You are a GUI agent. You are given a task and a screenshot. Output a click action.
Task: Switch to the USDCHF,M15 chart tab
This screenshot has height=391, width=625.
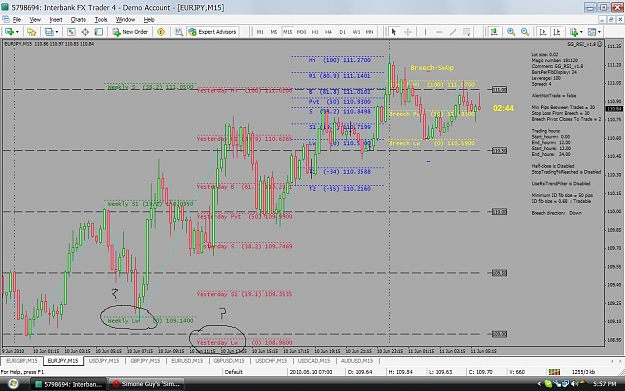pyautogui.click(x=271, y=361)
